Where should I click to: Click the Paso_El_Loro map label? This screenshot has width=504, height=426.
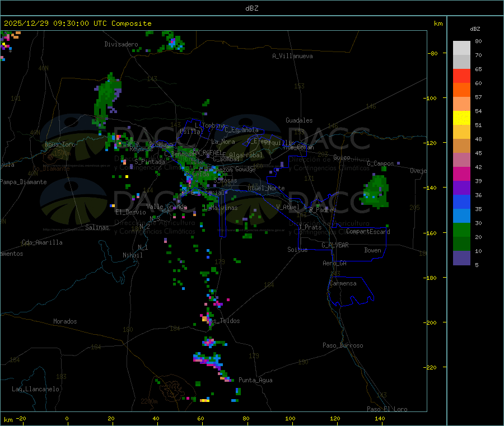pos(388,409)
